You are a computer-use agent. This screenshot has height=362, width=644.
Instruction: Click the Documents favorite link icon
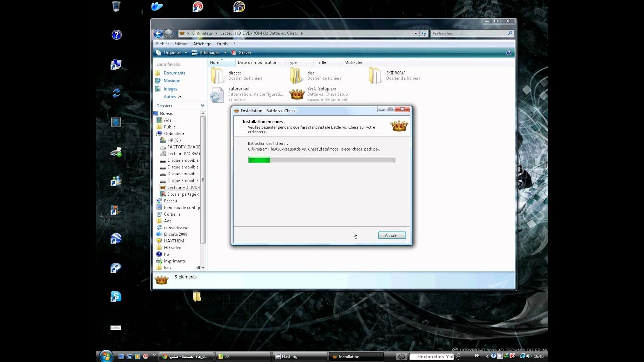(x=158, y=73)
